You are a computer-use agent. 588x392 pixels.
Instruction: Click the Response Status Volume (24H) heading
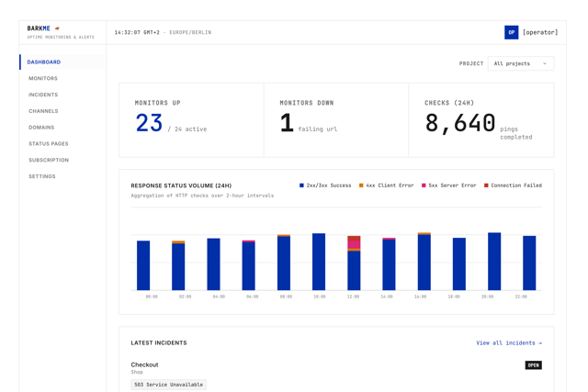click(x=181, y=185)
